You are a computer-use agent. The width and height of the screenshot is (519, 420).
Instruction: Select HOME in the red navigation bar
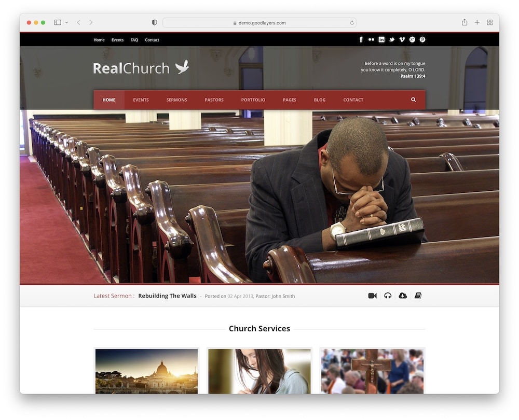(x=109, y=100)
